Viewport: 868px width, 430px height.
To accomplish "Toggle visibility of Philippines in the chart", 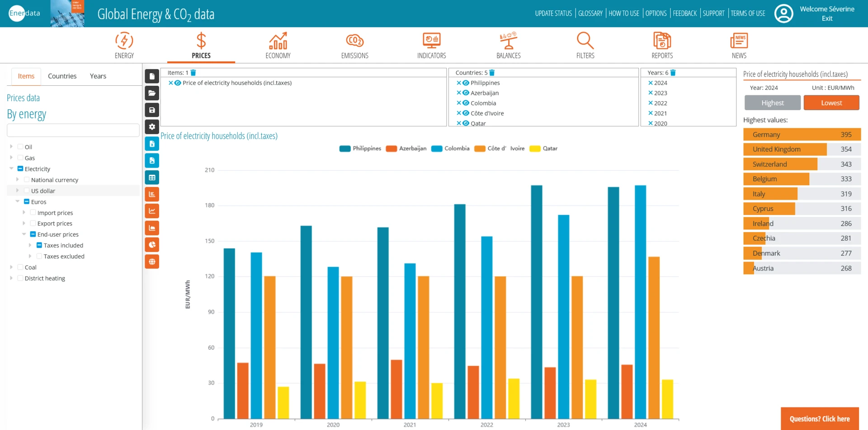I will click(x=466, y=83).
